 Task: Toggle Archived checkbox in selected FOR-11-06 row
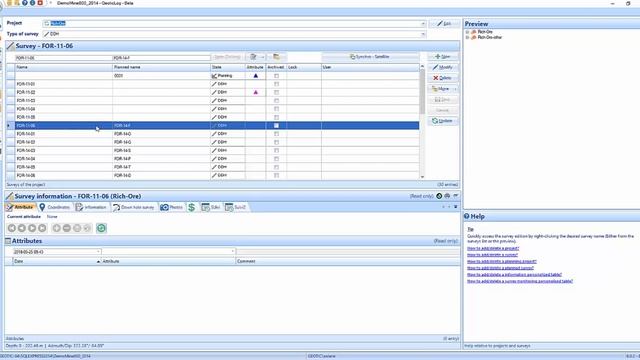(x=276, y=125)
